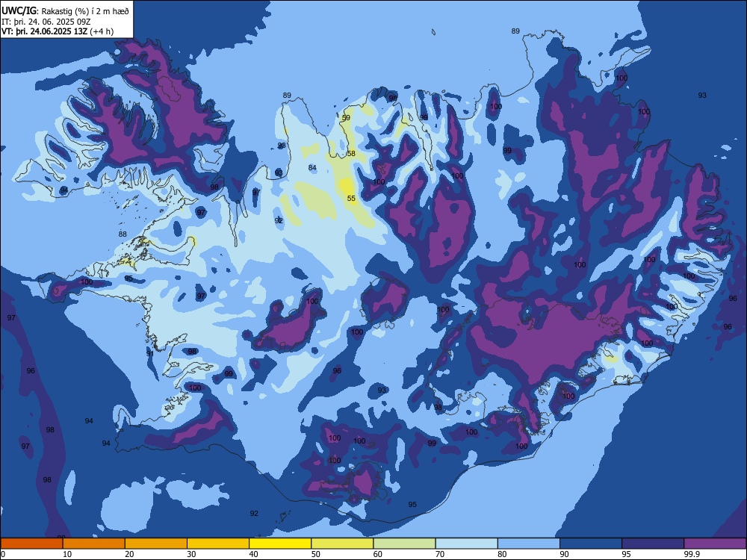Image resolution: width=747 pixels, height=560 pixels.
Task: Pick the amber 20–30 legend color band
Action: coord(156,544)
